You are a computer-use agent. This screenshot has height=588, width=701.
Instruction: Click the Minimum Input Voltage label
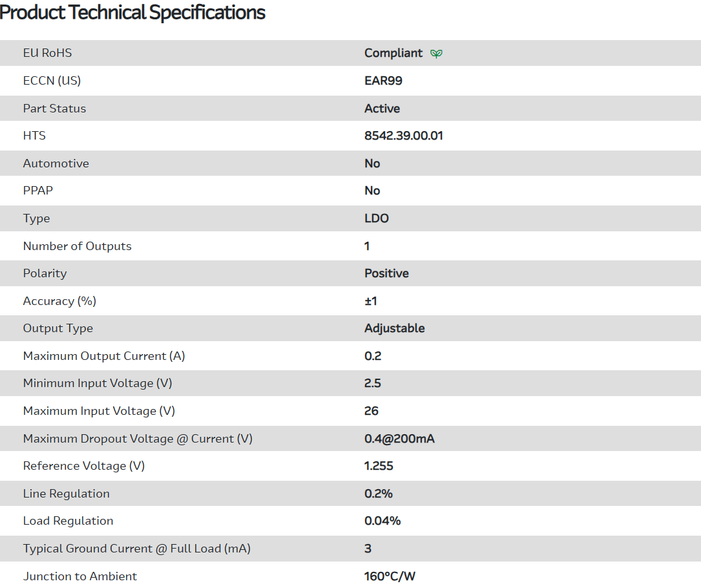point(97,383)
